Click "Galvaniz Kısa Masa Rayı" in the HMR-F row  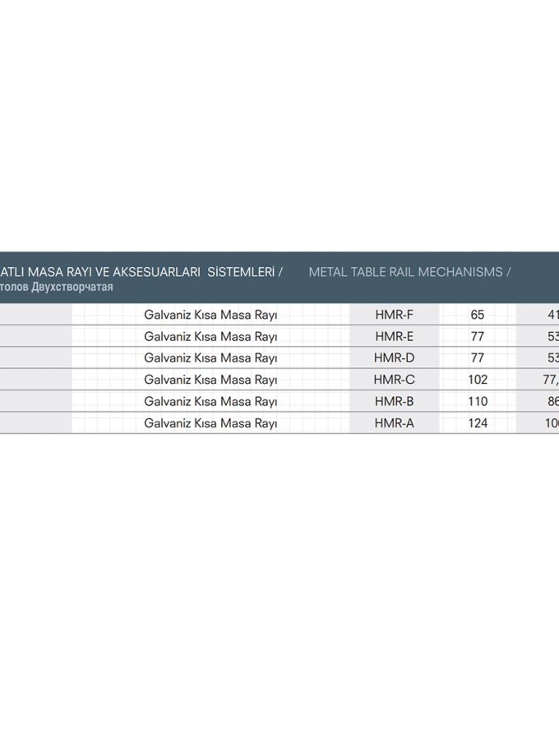coord(210,315)
